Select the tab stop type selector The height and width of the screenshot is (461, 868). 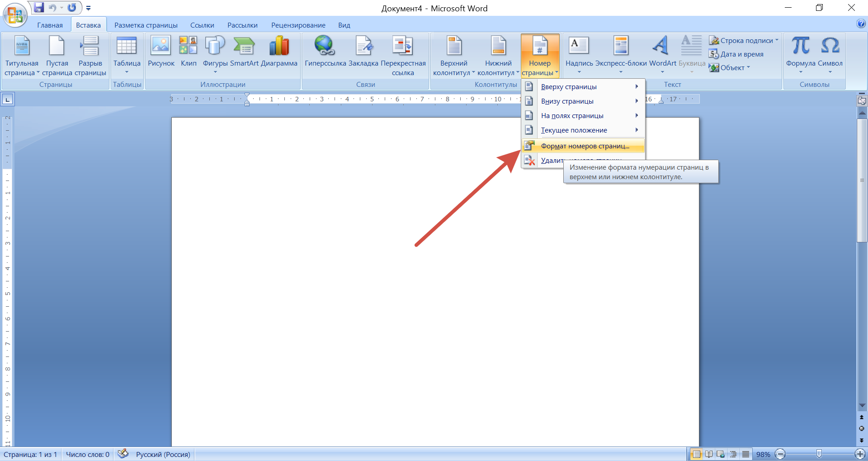8,99
